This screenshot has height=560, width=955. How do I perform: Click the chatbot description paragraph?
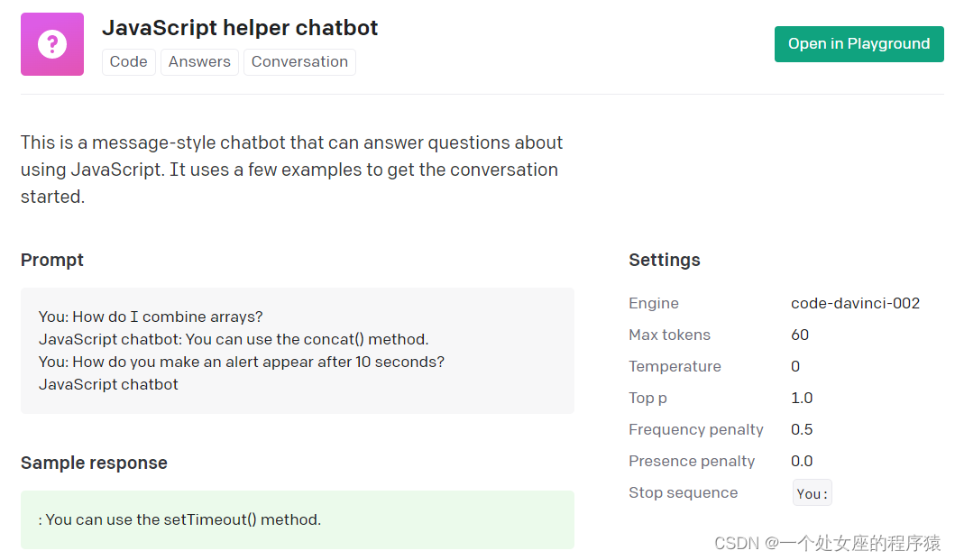291,170
